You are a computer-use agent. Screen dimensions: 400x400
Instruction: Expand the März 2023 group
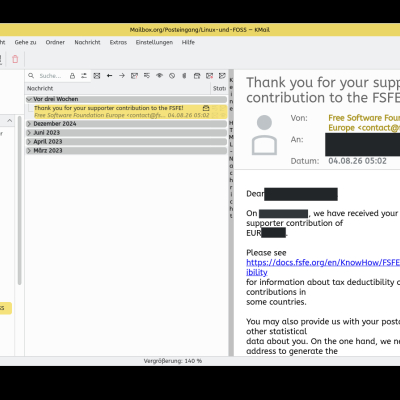click(x=29, y=151)
